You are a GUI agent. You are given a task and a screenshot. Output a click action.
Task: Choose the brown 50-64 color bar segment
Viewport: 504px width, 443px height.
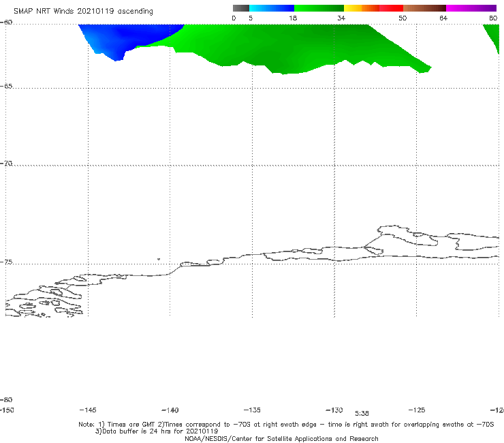pyautogui.click(x=424, y=8)
